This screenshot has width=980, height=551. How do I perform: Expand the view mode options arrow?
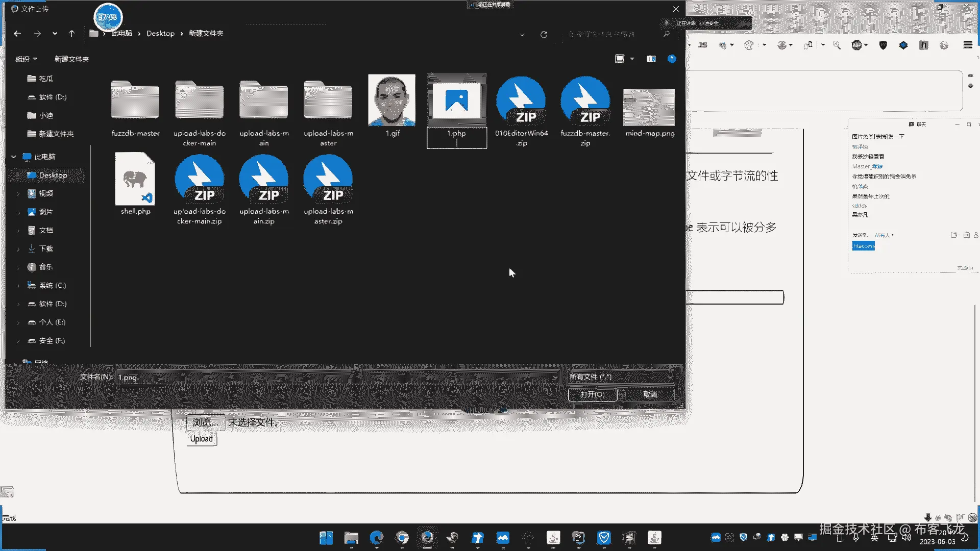632,59
